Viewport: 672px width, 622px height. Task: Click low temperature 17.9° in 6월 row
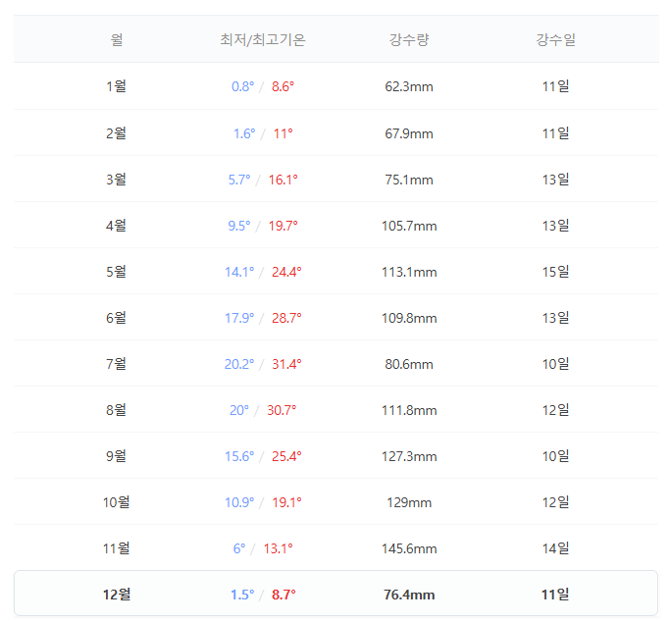[x=239, y=318]
